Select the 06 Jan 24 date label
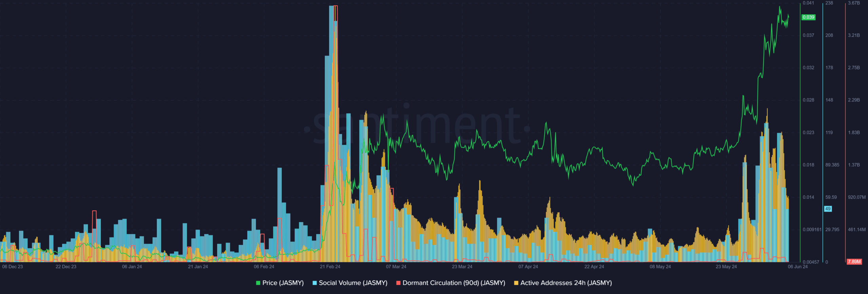This screenshot has width=868, height=294. tap(132, 267)
